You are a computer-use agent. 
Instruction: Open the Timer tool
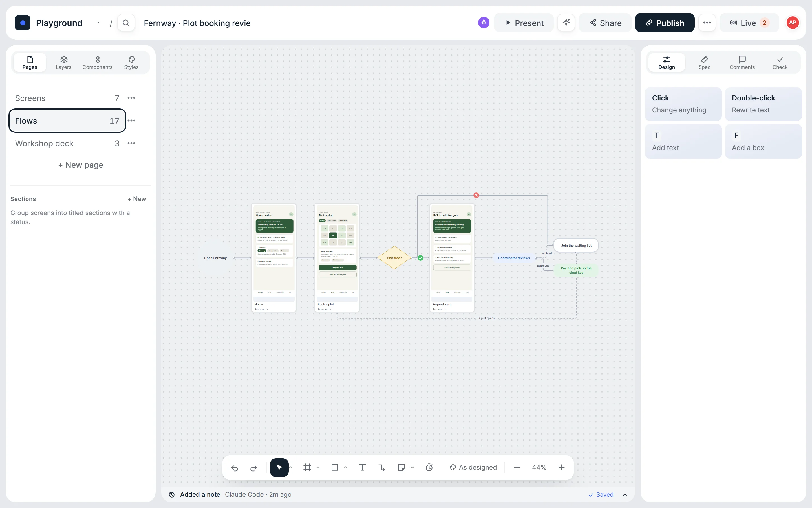pyautogui.click(x=429, y=468)
